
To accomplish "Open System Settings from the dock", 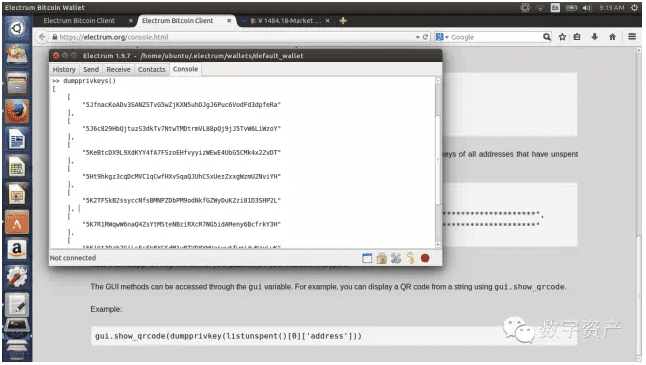I will coord(17,277).
